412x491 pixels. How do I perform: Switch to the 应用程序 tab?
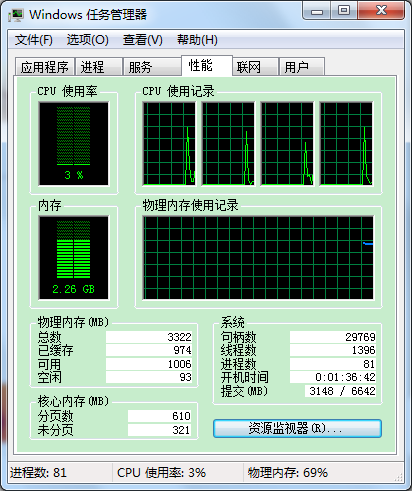pyautogui.click(x=45, y=67)
